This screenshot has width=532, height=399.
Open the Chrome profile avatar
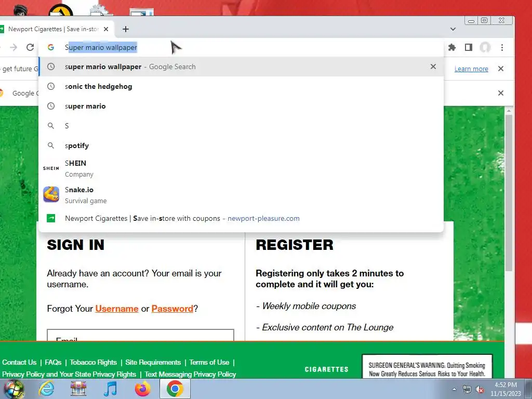pos(485,47)
